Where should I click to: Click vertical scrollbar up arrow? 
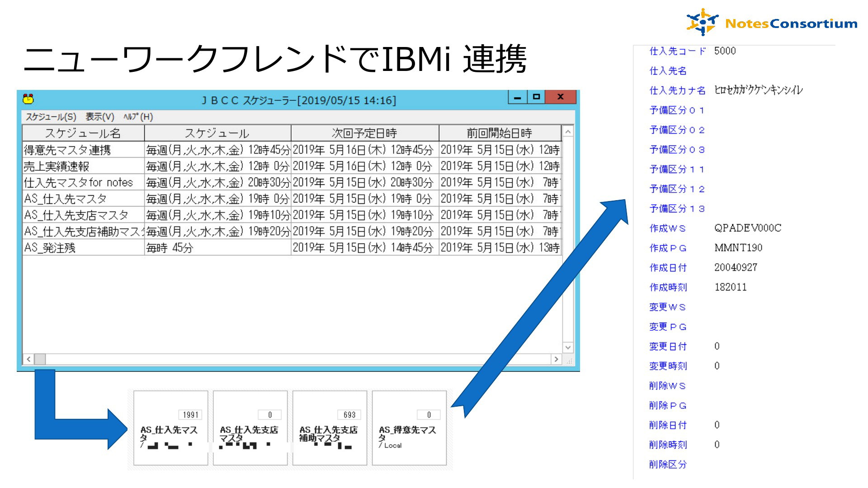[x=568, y=131]
